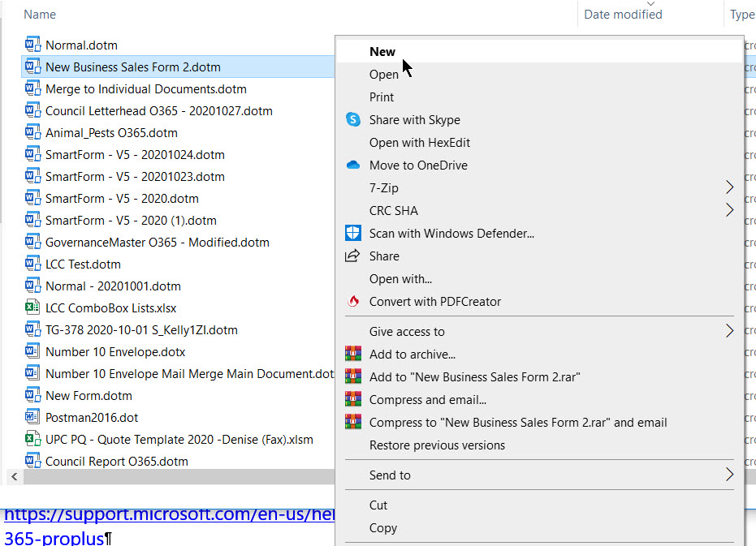Choose Compress and email...
The image size is (756, 546).
(x=539, y=399)
